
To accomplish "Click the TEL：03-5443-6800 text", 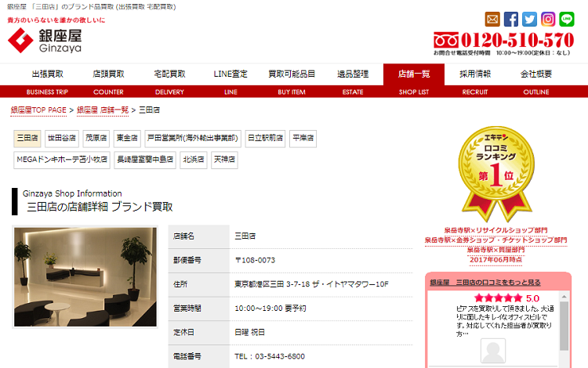I will [270, 356].
